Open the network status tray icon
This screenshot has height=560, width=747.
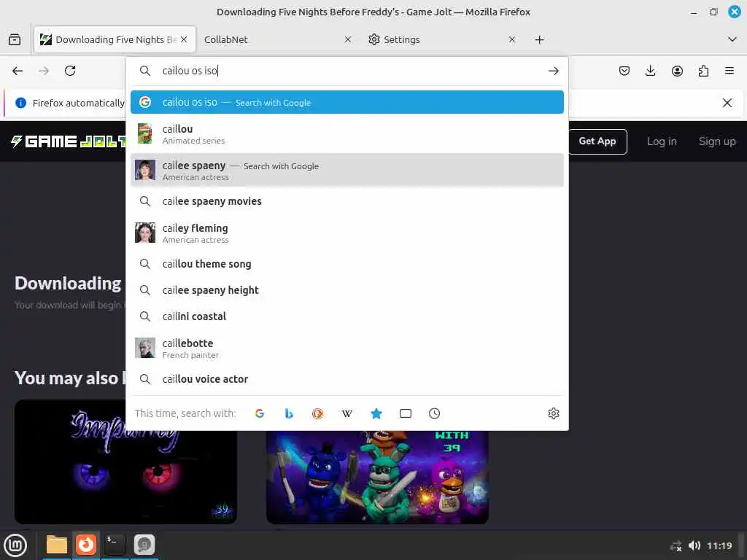(x=676, y=545)
